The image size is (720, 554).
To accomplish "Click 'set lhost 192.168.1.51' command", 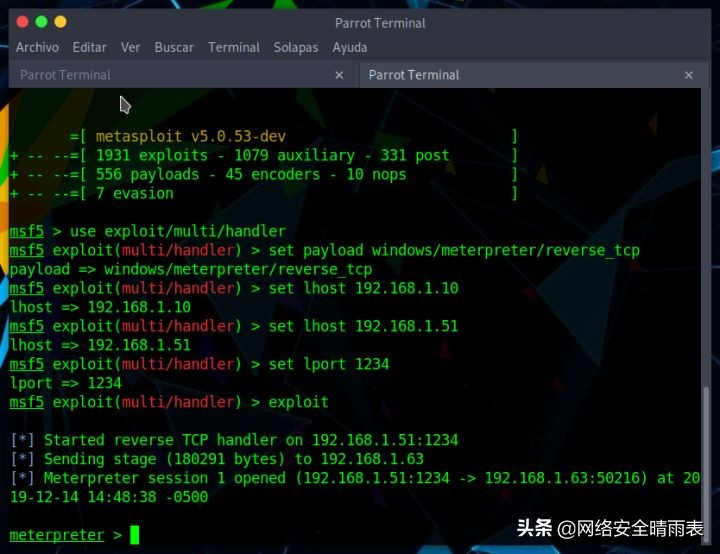I will click(x=364, y=326).
